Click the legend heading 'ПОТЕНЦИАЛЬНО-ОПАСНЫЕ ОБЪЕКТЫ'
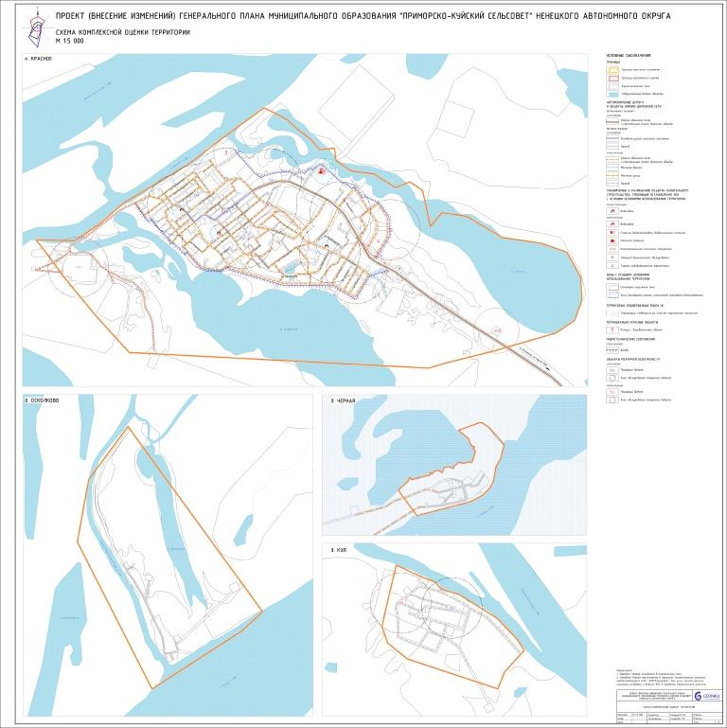This screenshot has width=727, height=728. pos(631,322)
